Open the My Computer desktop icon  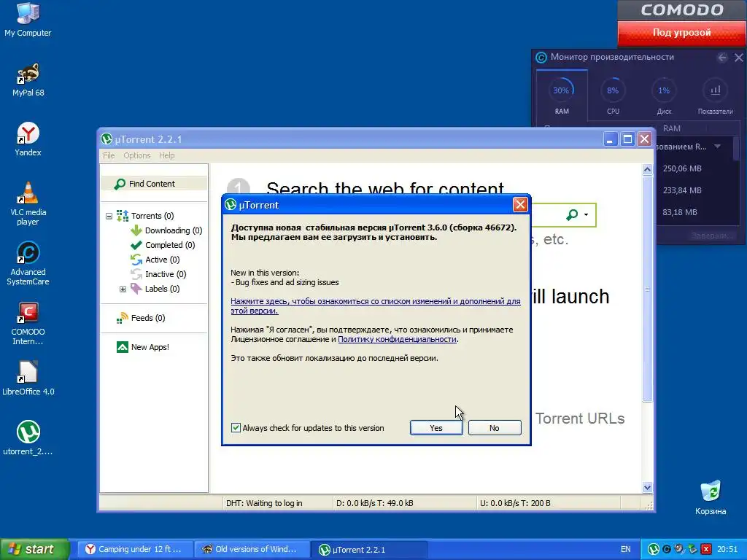click(28, 19)
